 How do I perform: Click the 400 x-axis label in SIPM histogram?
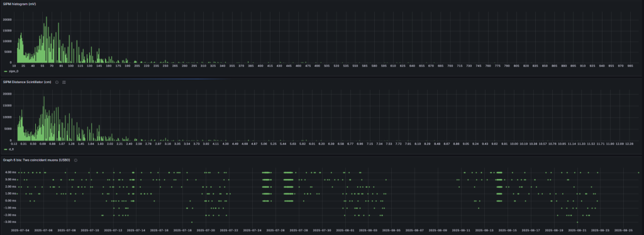(x=260, y=66)
